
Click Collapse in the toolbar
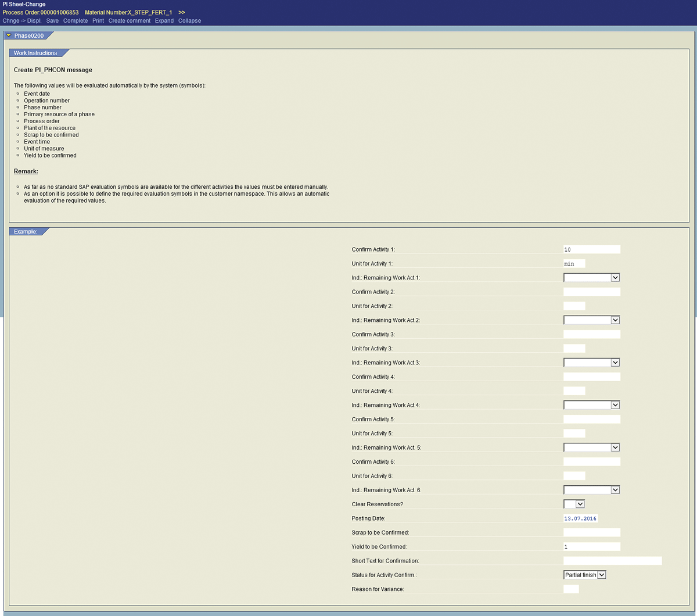[189, 21]
